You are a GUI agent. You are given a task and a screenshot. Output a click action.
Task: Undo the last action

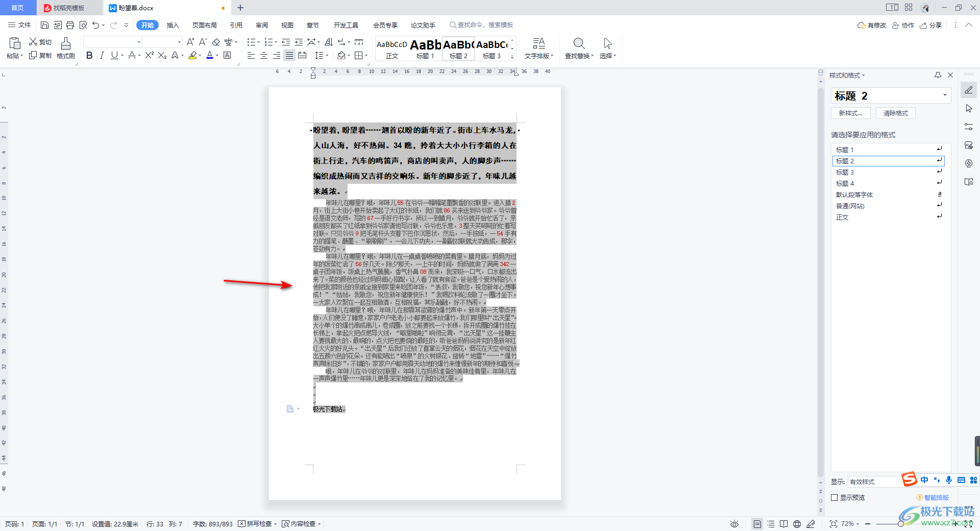(95, 25)
